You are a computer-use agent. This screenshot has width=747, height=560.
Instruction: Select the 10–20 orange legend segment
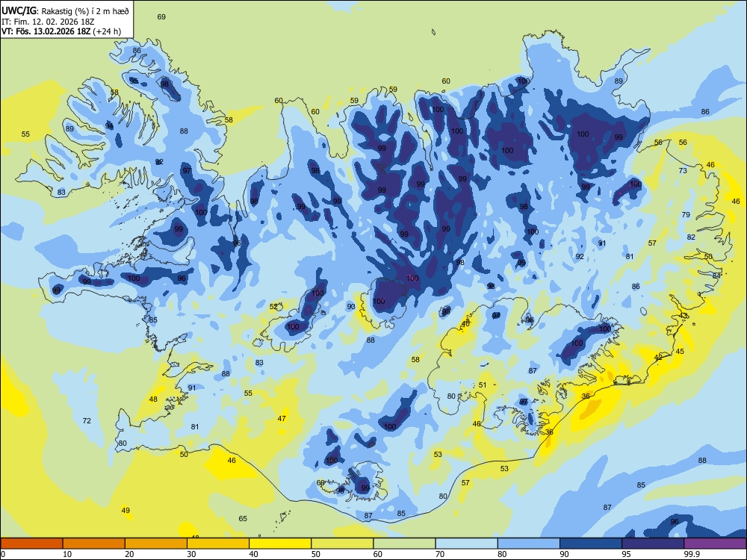pyautogui.click(x=94, y=544)
